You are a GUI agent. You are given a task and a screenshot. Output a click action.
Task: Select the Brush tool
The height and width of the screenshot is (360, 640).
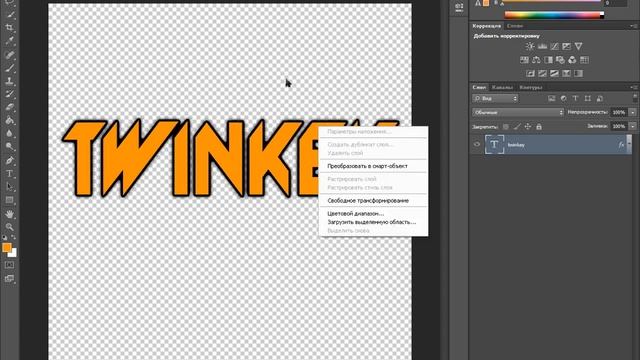[9, 68]
